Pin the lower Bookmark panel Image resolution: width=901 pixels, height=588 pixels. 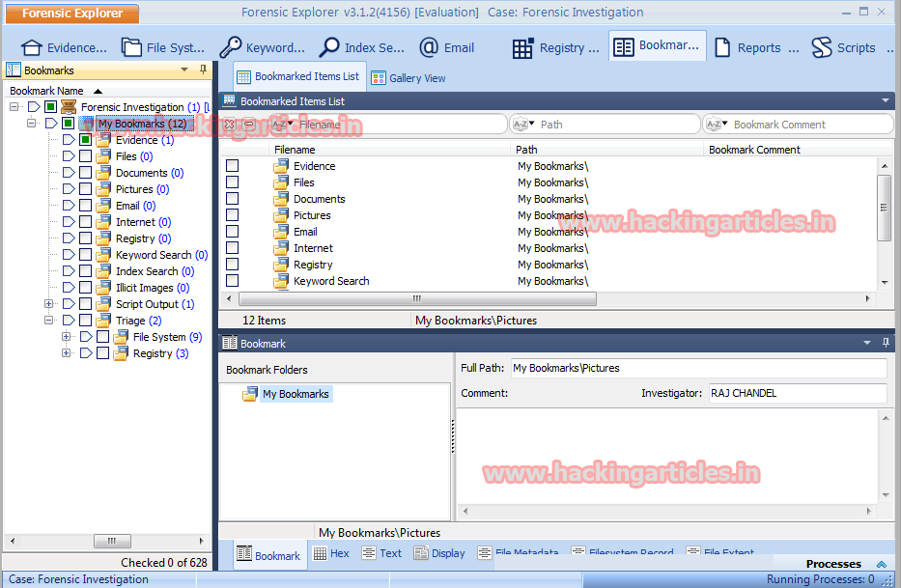886,343
